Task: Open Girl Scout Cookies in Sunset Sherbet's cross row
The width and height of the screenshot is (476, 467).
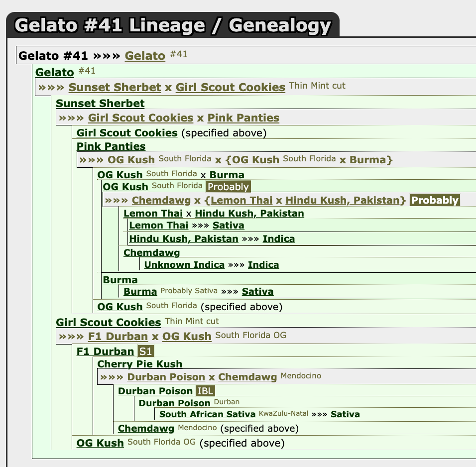Action: tap(140, 118)
